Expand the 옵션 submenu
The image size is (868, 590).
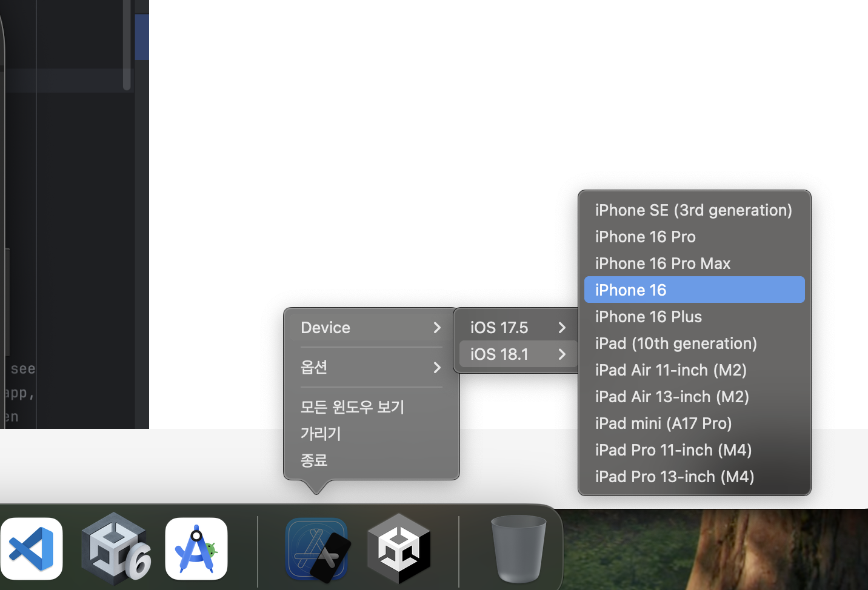(372, 367)
